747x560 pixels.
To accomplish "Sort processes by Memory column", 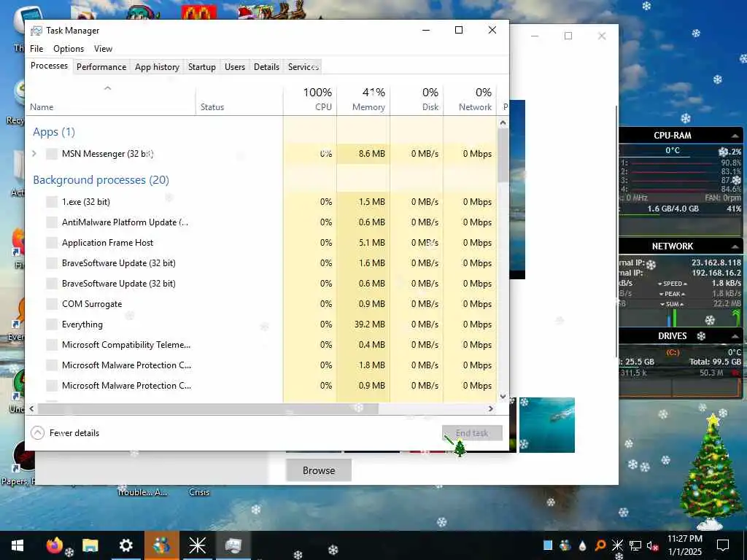I will (363, 101).
